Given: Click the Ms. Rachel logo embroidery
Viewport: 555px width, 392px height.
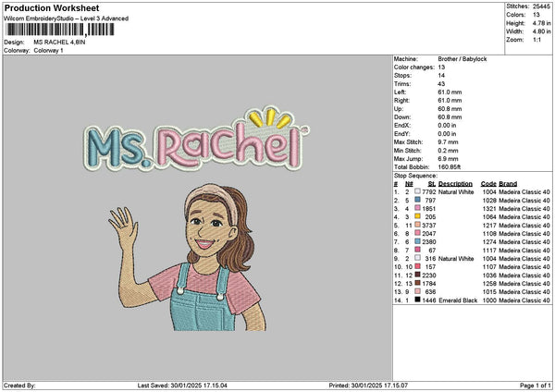Looking at the screenshot, I should pyautogui.click(x=198, y=138).
